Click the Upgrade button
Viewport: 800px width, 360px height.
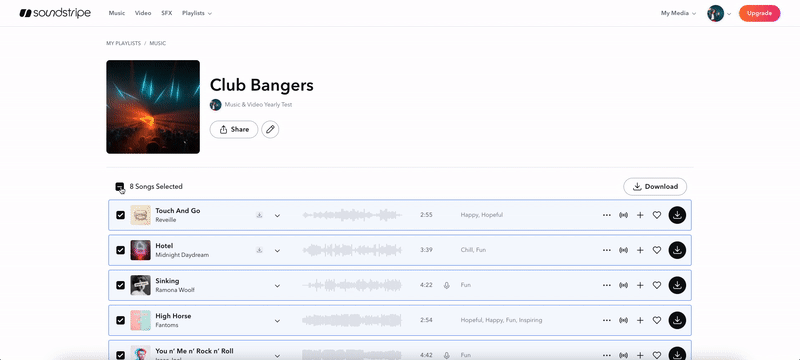pos(759,13)
